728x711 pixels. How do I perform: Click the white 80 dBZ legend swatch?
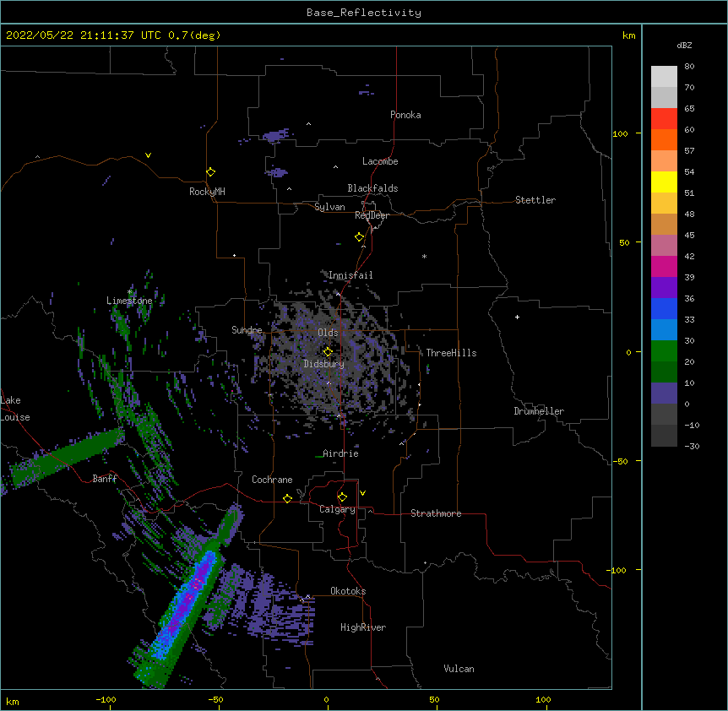click(664, 76)
